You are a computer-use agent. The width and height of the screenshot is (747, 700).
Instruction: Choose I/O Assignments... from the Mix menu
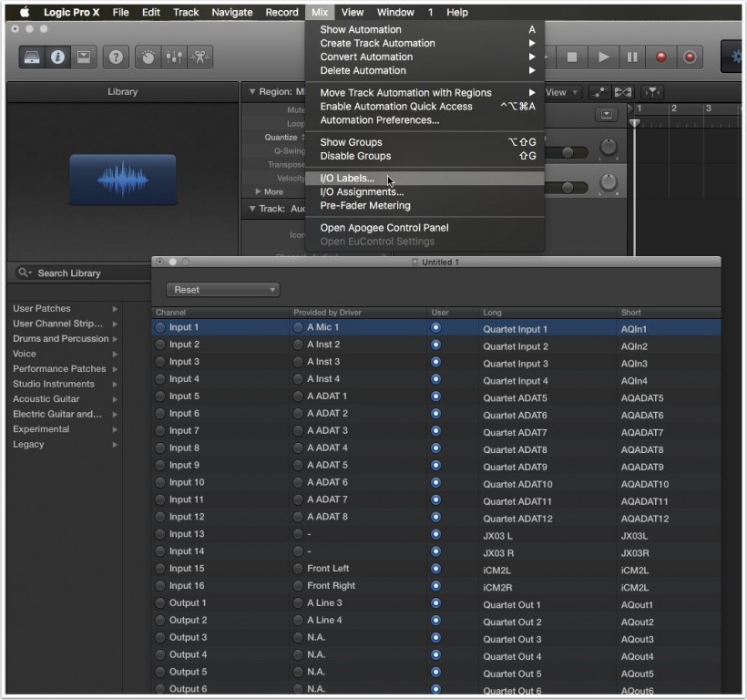pos(425,192)
